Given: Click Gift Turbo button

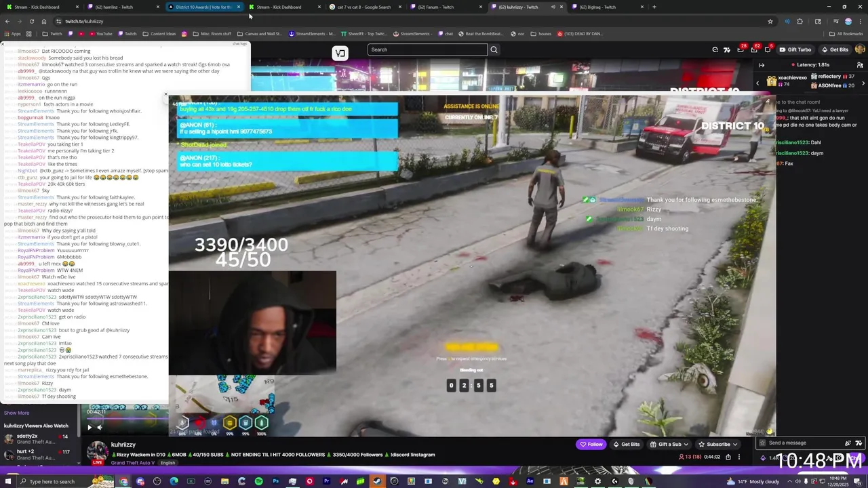Looking at the screenshot, I should (795, 49).
